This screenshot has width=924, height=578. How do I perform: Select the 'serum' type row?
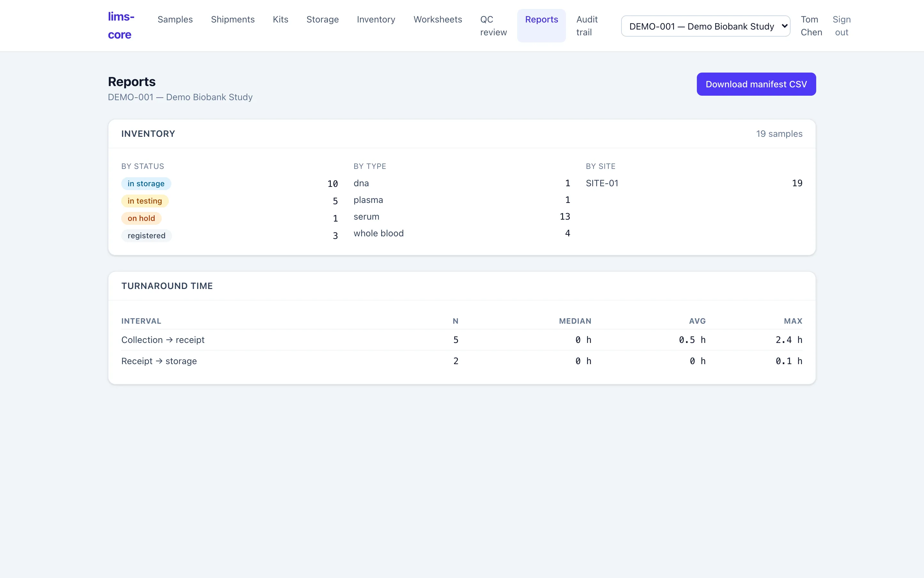point(462,217)
